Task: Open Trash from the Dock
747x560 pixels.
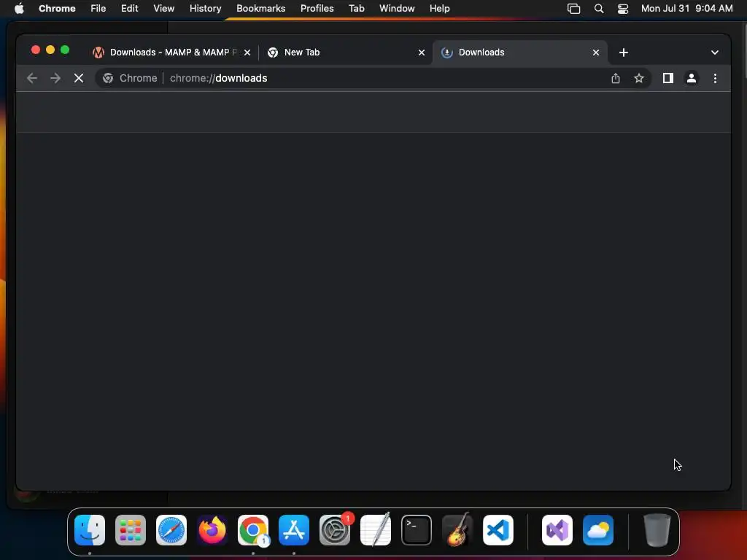Action: (x=657, y=530)
